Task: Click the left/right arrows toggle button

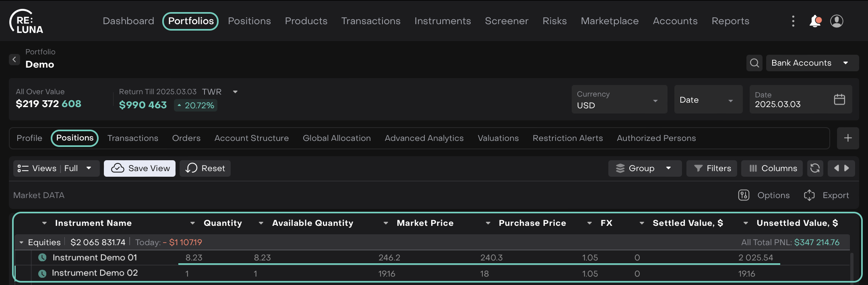Action: 841,168
